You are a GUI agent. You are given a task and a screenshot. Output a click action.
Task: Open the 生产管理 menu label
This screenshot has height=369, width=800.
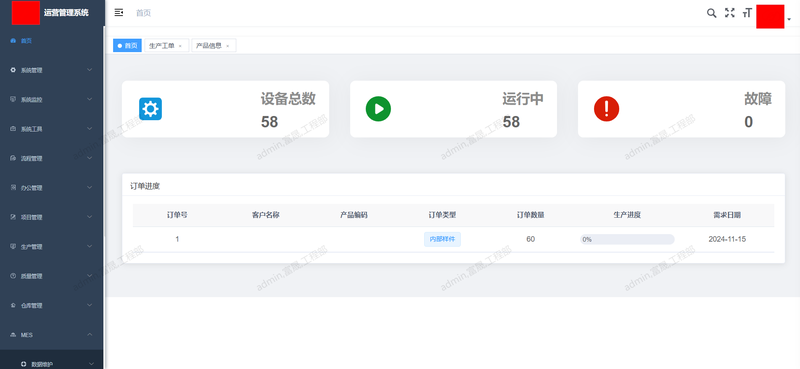[32, 247]
